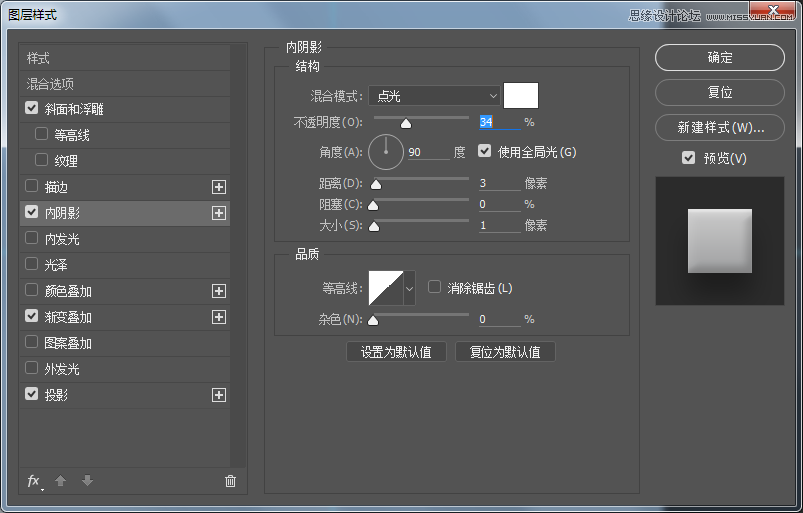The image size is (803, 513).
Task: Enable the 描边 checkbox
Action: point(32,186)
